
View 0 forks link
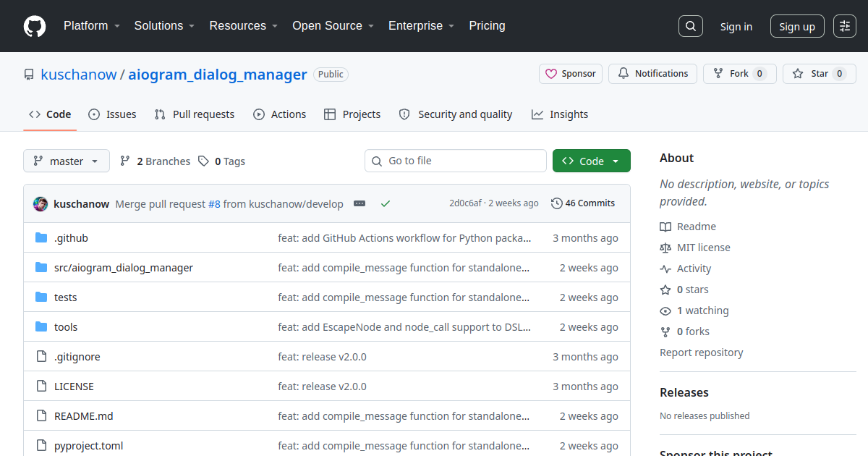tap(685, 332)
